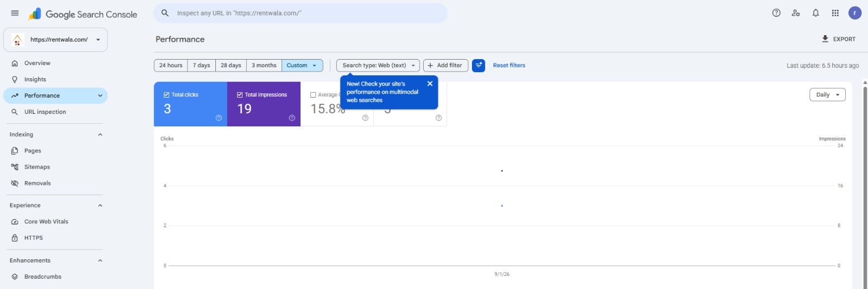Image resolution: width=868 pixels, height=289 pixels.
Task: Go to Insights in the sidebar
Action: (56, 80)
